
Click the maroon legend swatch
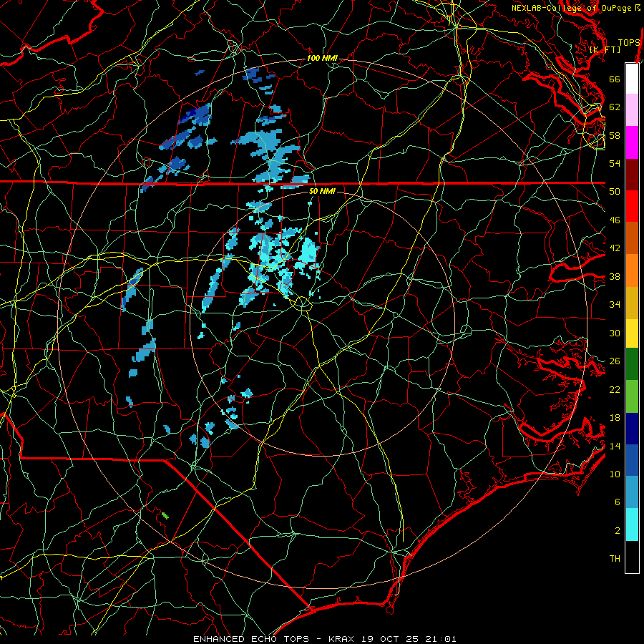point(632,175)
